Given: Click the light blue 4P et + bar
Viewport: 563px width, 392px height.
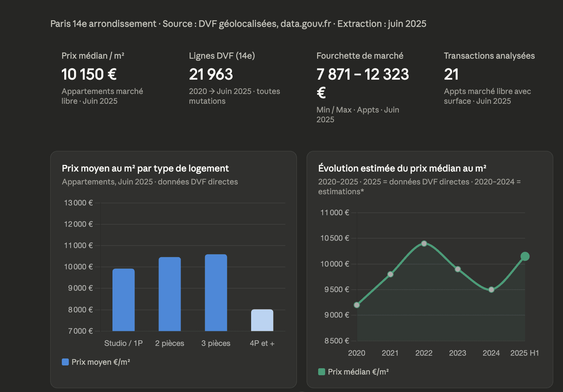Looking at the screenshot, I should coord(262,320).
